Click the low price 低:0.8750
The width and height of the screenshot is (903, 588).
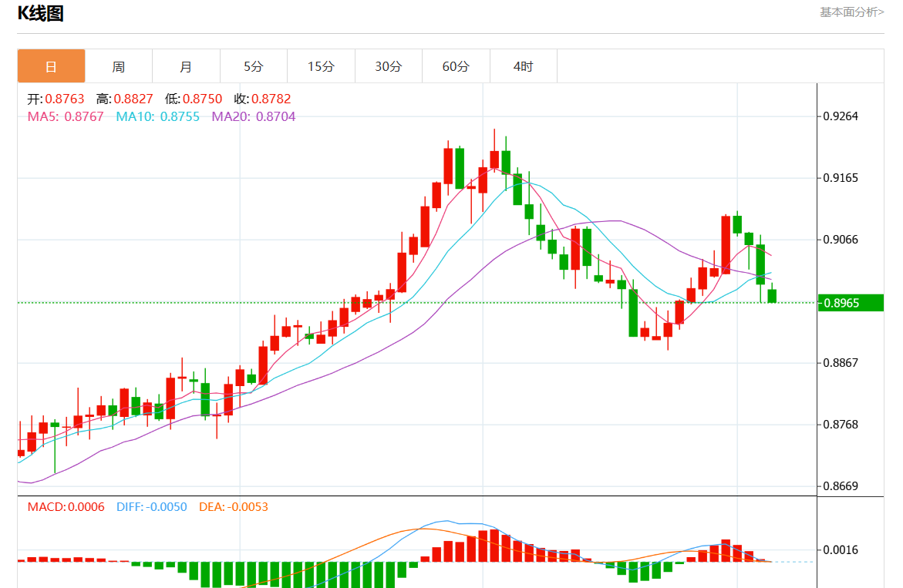194,99
